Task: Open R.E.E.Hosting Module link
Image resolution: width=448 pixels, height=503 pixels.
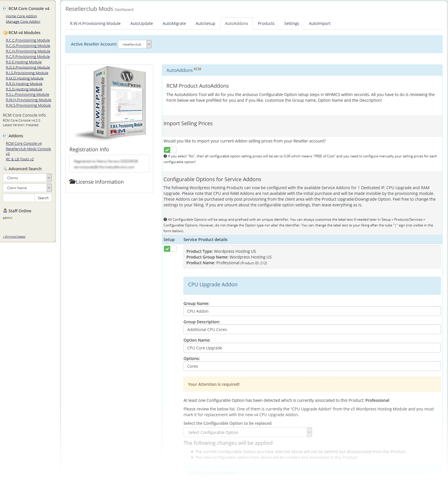Action: [x=24, y=62]
